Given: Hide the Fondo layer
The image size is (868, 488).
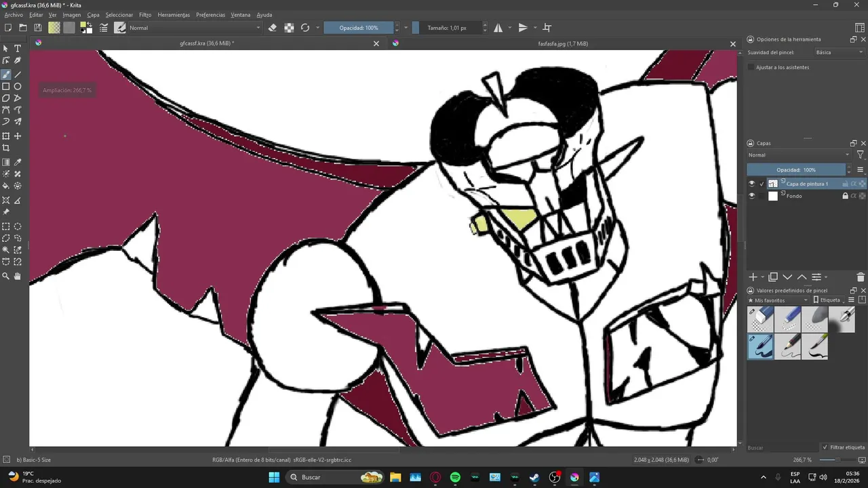Looking at the screenshot, I should tap(751, 196).
